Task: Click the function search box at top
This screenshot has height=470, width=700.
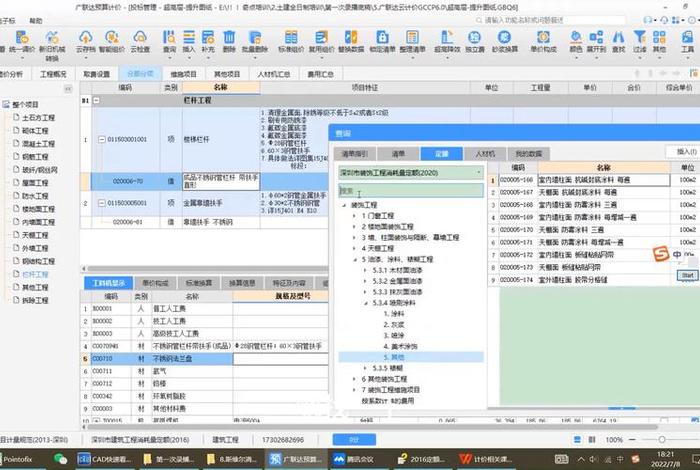Action: click(x=550, y=20)
